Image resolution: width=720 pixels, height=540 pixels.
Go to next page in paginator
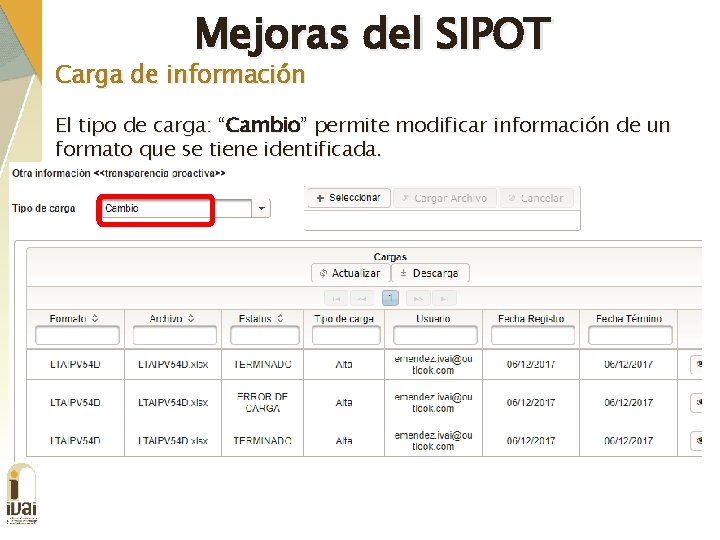[418, 299]
